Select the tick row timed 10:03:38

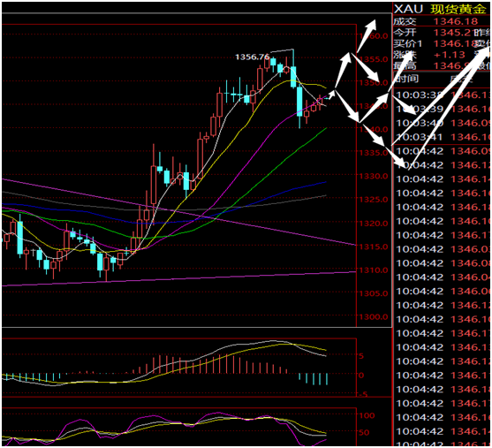[x=443, y=95]
